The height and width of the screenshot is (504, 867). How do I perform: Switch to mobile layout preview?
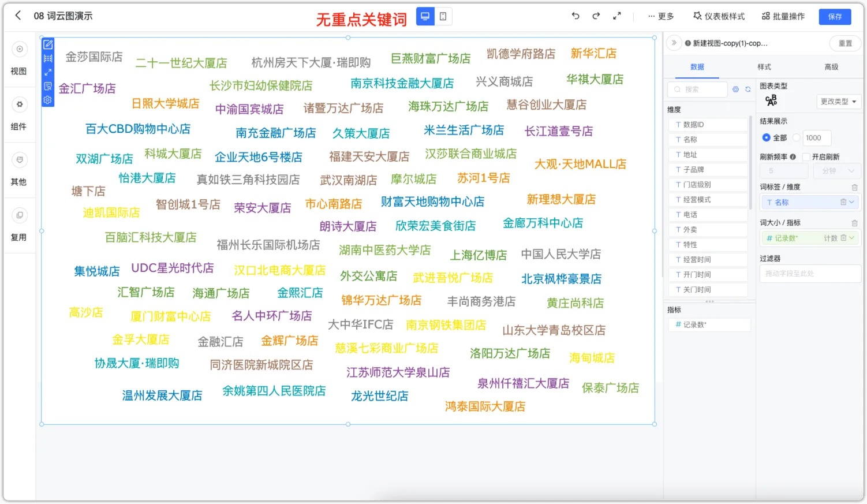(x=443, y=16)
